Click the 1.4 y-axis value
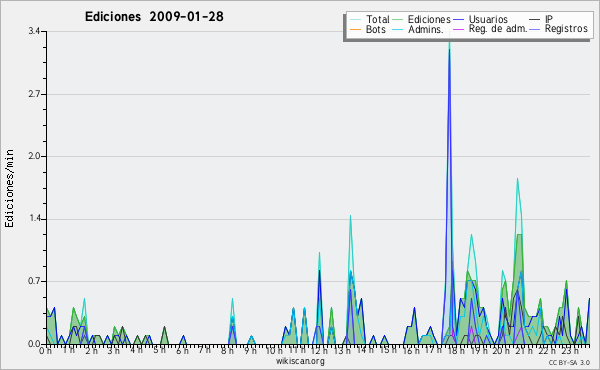 point(34,219)
